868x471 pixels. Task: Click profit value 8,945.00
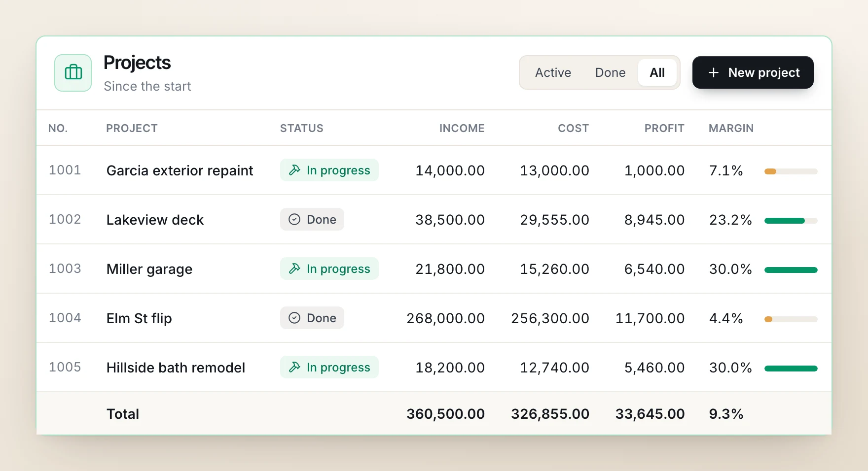(654, 220)
